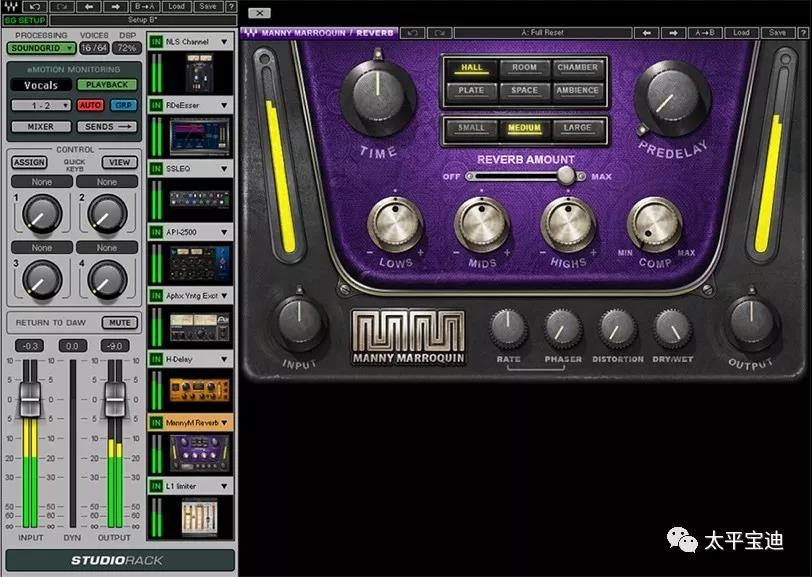Open the SOUNDGRID processing dropdown

(42, 48)
